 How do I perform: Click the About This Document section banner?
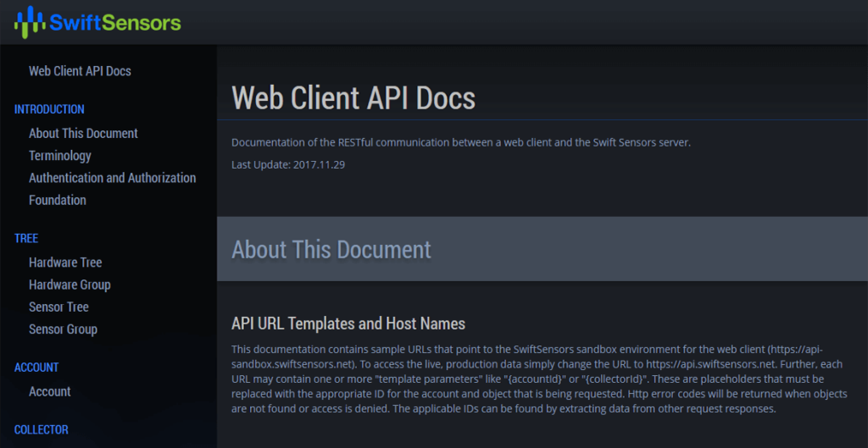pyautogui.click(x=542, y=249)
